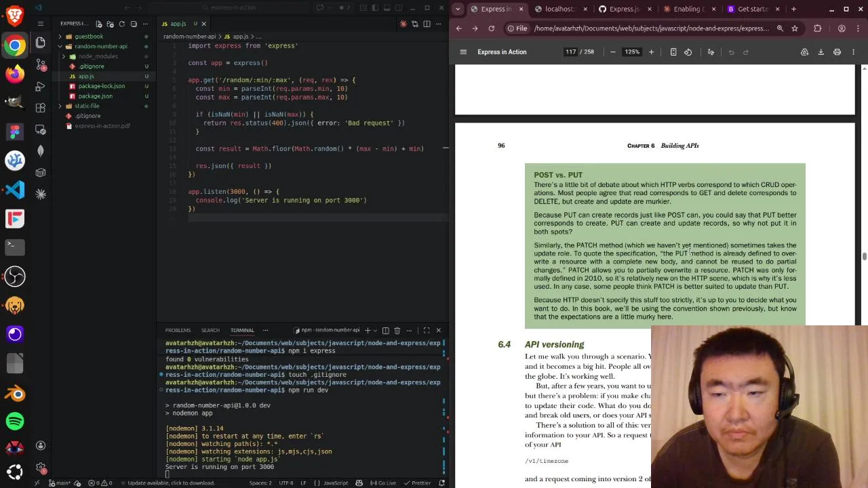
Task: Select the app.js editor tab
Action: [x=178, y=24]
